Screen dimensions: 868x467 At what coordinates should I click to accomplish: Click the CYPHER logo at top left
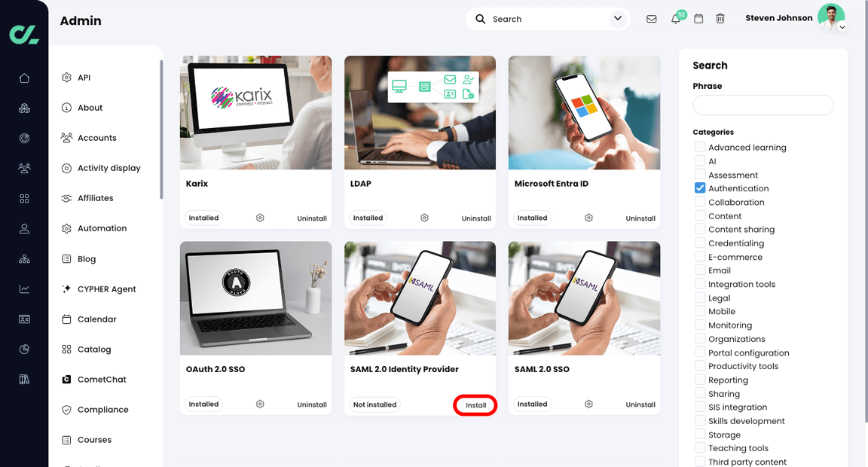tap(24, 35)
